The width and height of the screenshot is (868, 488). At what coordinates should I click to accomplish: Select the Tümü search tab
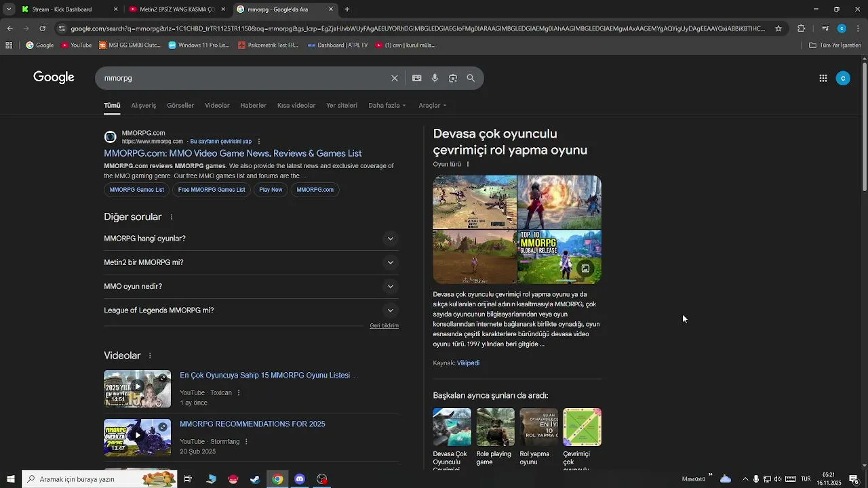click(112, 105)
